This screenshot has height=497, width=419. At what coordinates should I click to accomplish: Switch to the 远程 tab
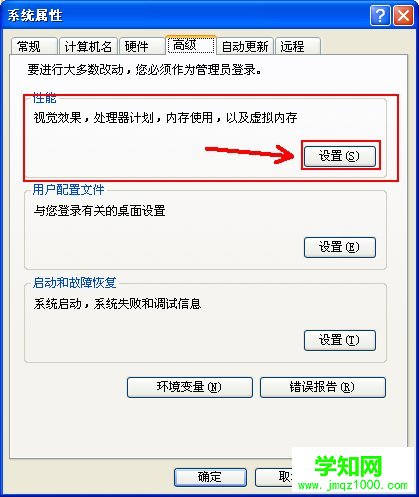point(298,46)
